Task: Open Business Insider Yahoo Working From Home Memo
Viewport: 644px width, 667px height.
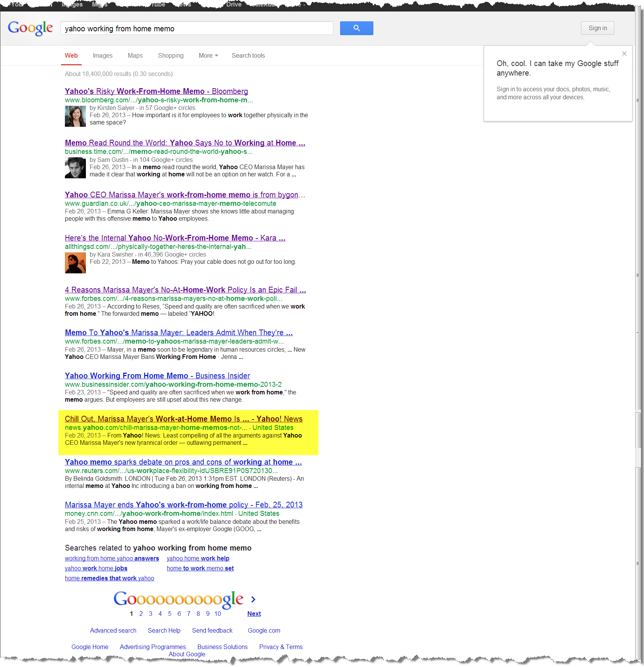Action: coord(157,376)
